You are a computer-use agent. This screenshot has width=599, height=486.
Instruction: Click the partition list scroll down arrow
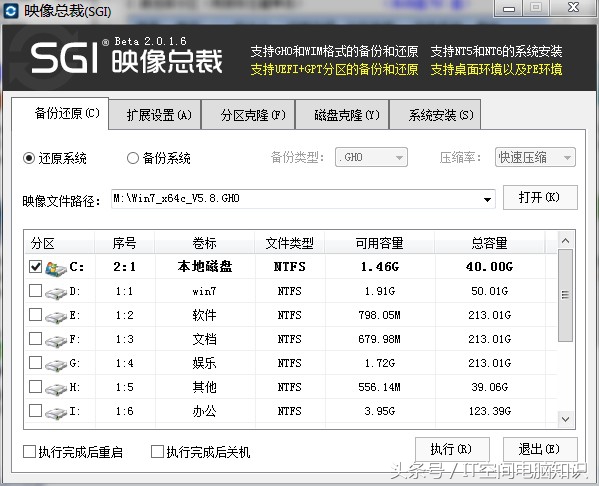pos(566,419)
